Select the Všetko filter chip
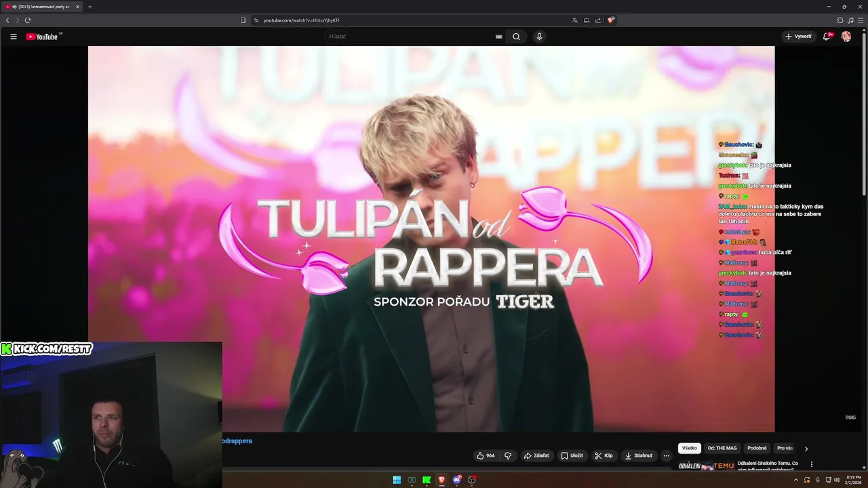Image resolution: width=868 pixels, height=488 pixels. (690, 448)
